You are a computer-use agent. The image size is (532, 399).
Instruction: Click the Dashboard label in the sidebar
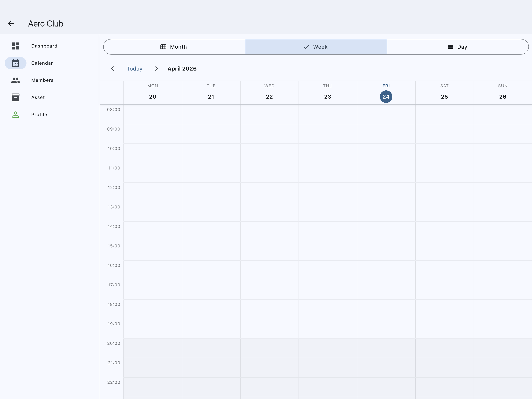(44, 46)
